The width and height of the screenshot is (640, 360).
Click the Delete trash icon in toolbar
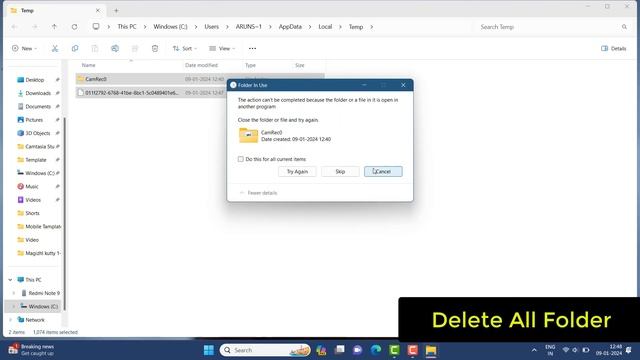tap(155, 49)
